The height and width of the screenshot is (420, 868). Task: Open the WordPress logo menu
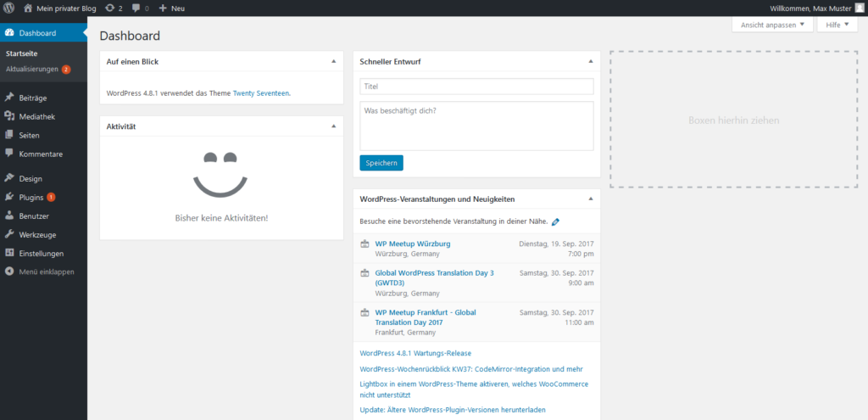8,8
